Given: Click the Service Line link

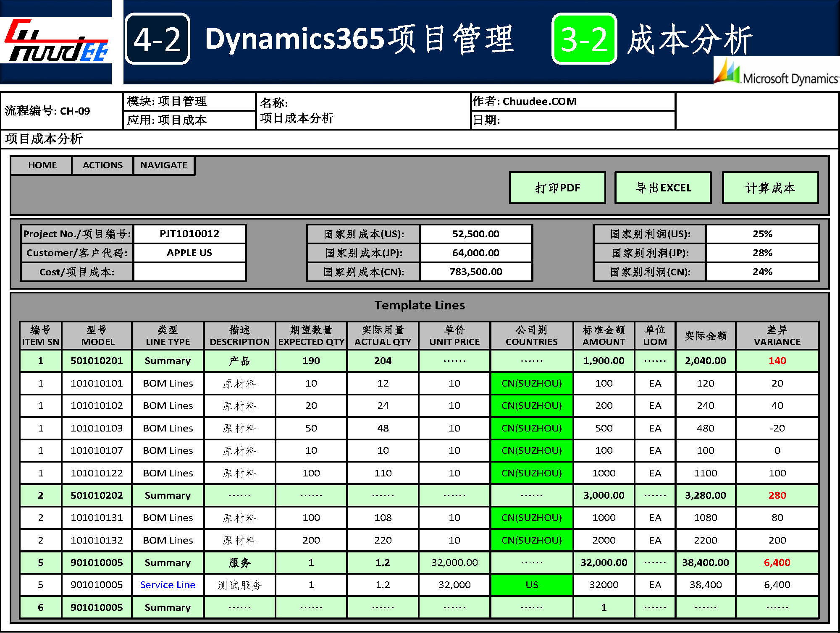Looking at the screenshot, I should (168, 585).
